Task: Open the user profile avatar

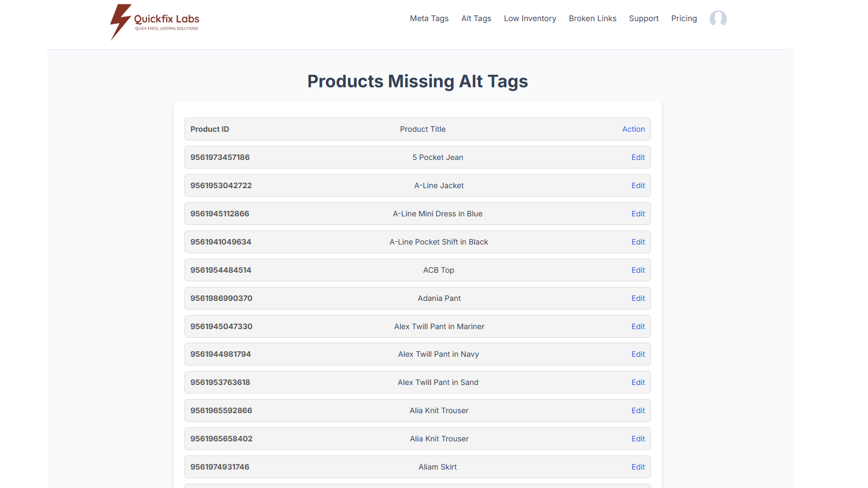Action: click(x=718, y=18)
